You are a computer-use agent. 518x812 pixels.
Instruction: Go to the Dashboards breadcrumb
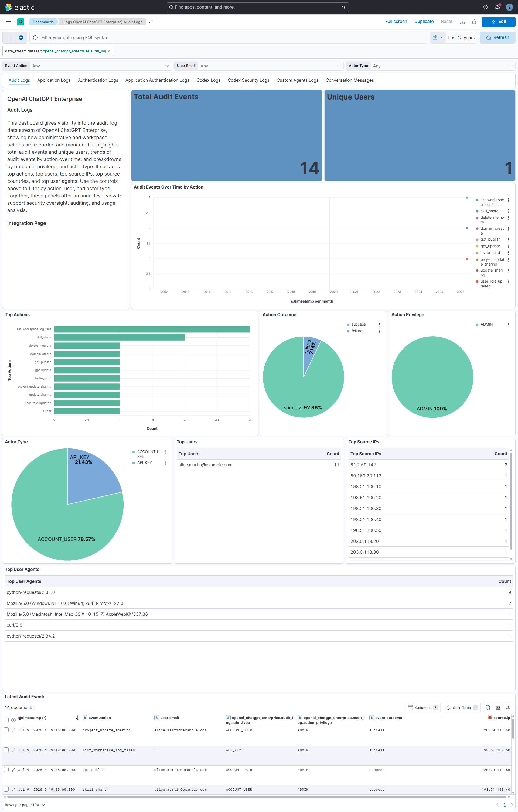click(x=43, y=22)
